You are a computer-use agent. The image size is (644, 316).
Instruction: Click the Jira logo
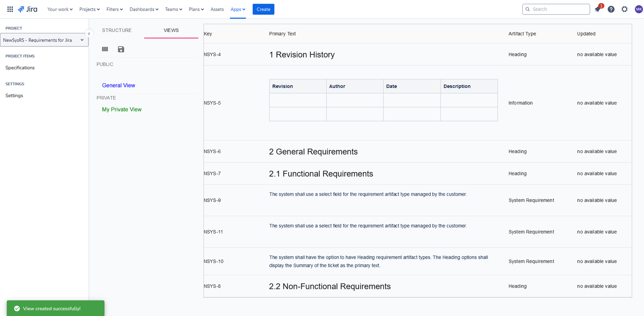click(x=27, y=9)
